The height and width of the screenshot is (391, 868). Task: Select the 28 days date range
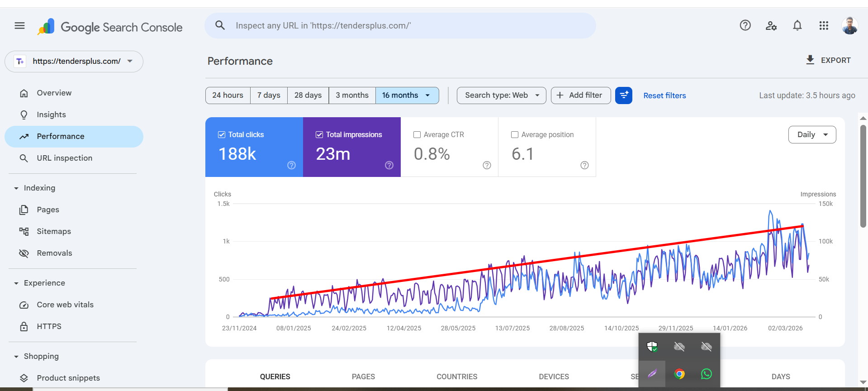pyautogui.click(x=308, y=95)
